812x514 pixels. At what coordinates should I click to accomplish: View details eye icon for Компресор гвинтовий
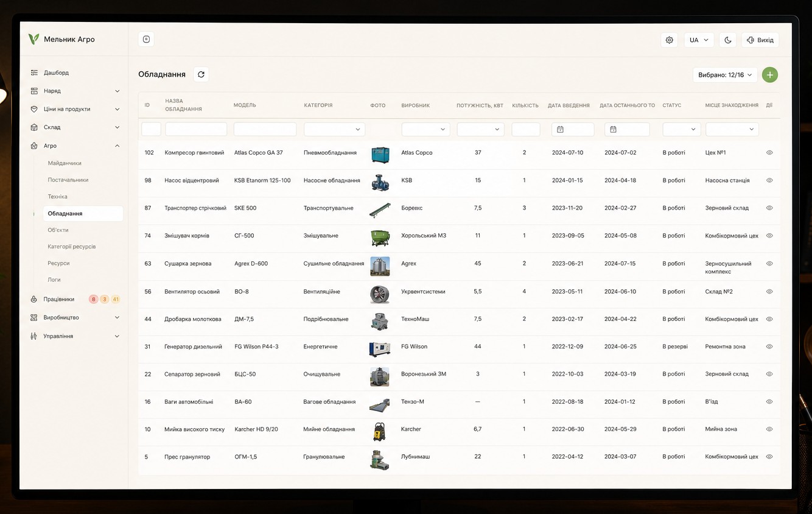point(769,153)
